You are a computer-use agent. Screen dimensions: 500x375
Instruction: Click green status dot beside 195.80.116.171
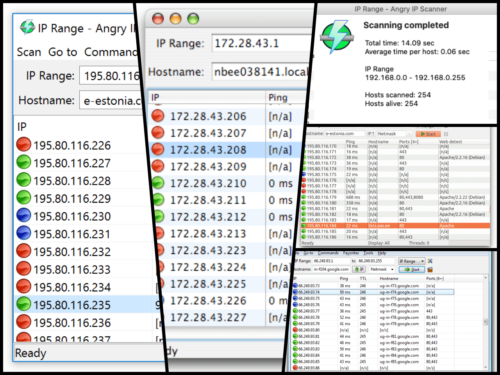tap(304, 152)
